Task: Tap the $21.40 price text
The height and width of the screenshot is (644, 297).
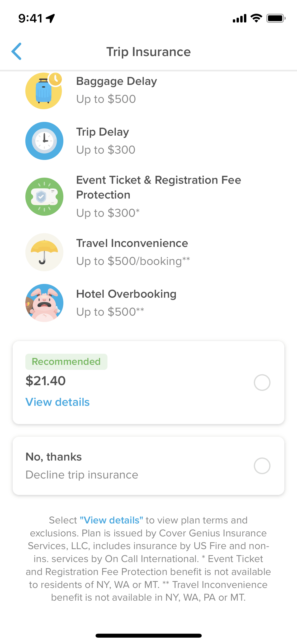Action: tap(46, 381)
